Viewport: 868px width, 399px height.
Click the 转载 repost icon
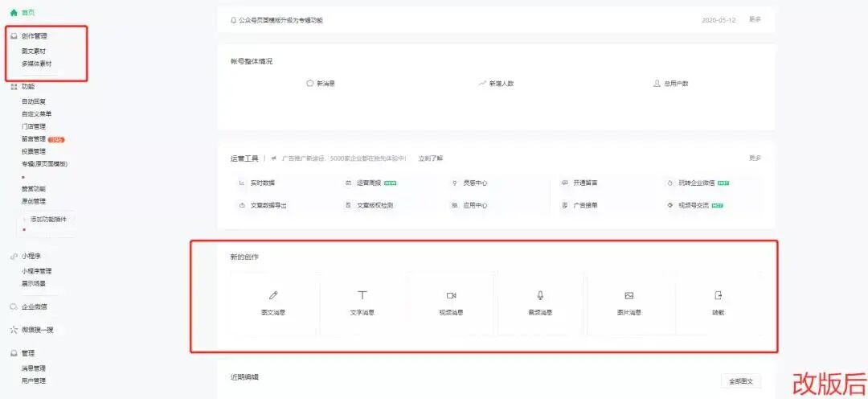pyautogui.click(x=718, y=295)
